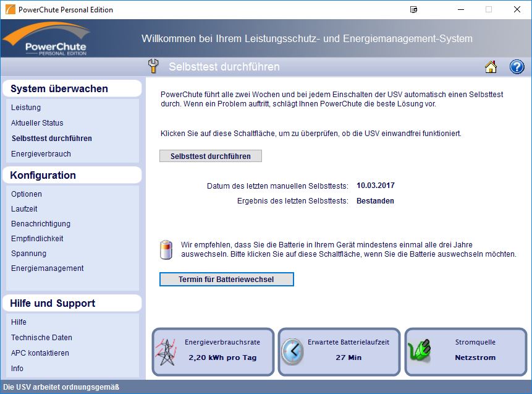Click the System überwachen section header
The height and width of the screenshot is (394, 532).
click(72, 88)
